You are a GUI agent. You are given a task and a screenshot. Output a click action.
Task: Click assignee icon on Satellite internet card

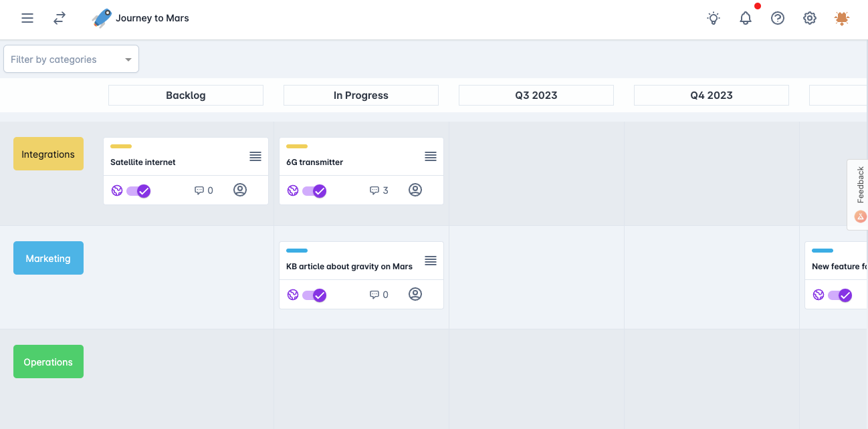coord(240,190)
